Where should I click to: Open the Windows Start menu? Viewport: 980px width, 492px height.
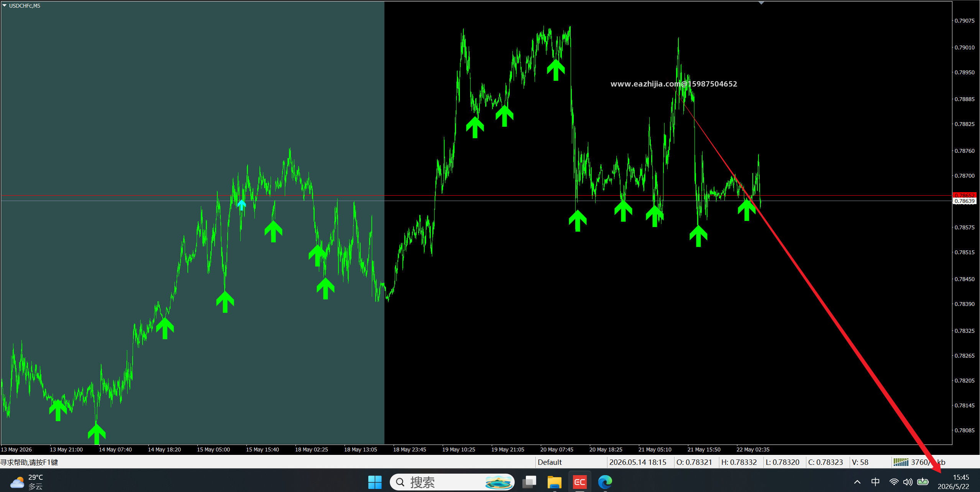click(374, 482)
